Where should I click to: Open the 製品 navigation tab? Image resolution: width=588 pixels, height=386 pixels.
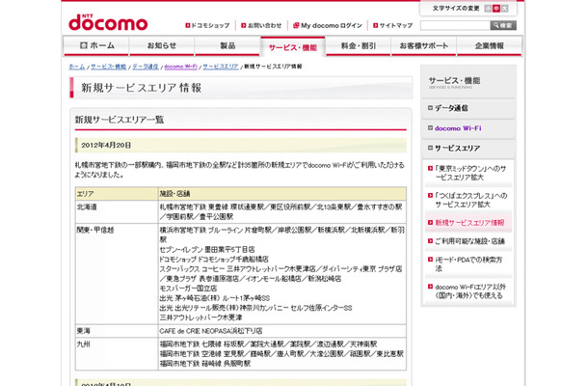tap(227, 45)
